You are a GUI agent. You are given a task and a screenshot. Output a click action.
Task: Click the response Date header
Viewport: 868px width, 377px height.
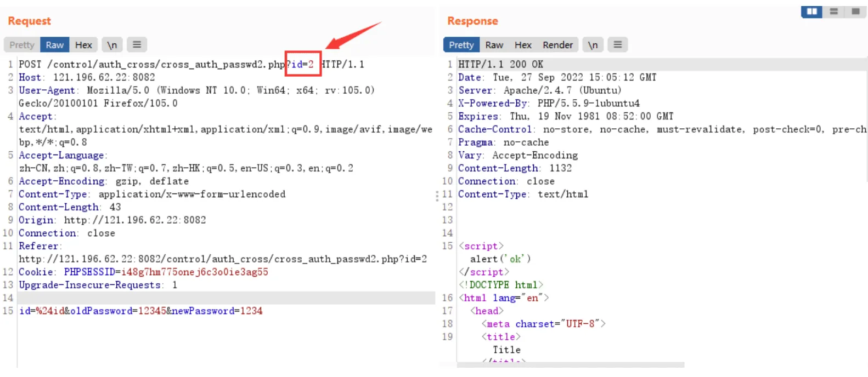point(557,77)
